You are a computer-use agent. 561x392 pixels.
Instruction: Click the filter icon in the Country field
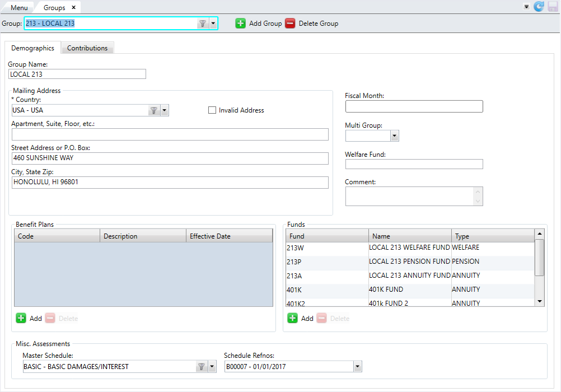(154, 110)
